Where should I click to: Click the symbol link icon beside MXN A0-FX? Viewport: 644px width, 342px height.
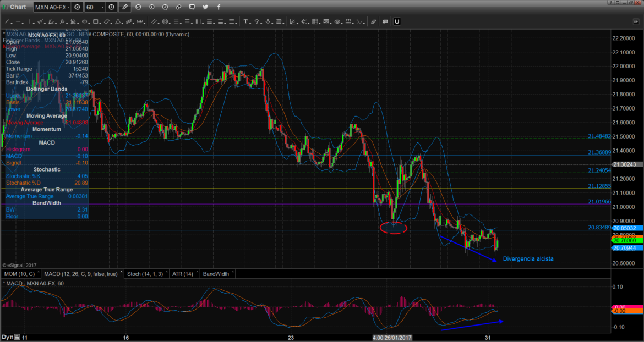click(x=78, y=7)
